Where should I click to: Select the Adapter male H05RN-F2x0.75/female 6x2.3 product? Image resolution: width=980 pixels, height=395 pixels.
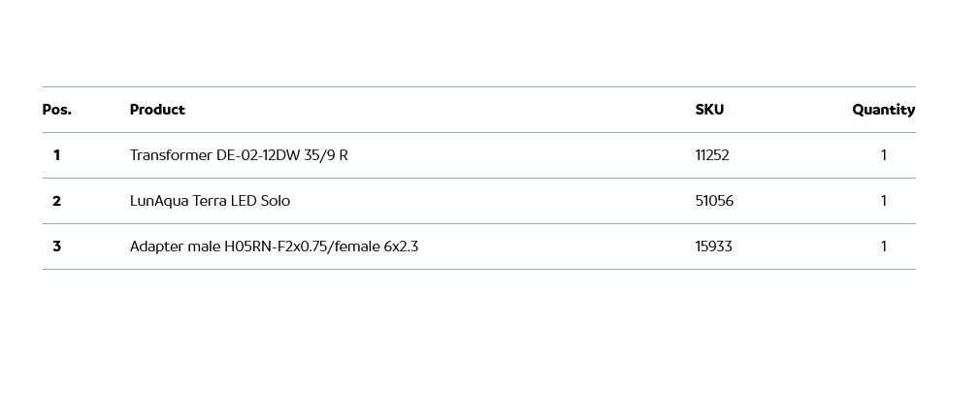coord(274,247)
